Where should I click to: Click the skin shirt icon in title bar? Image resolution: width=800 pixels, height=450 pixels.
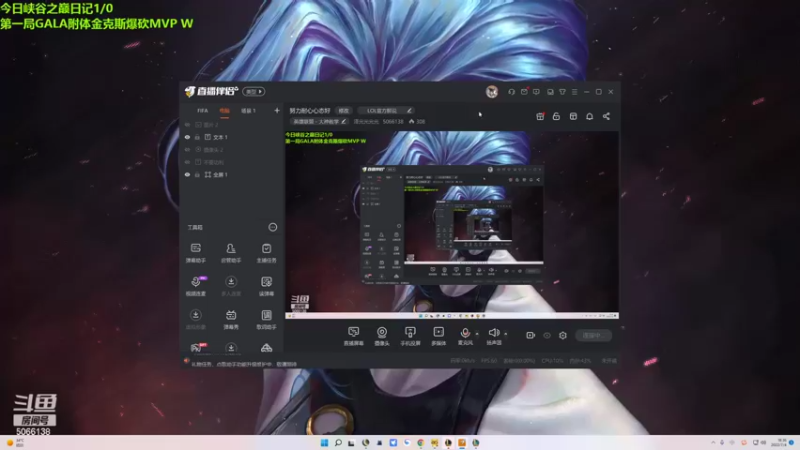(562, 92)
